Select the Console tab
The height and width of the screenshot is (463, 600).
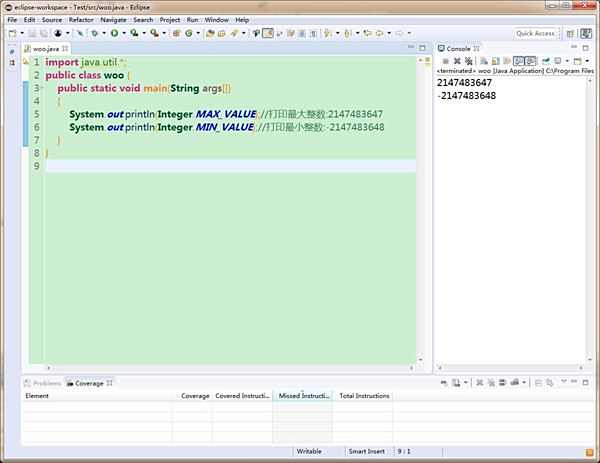click(458, 49)
